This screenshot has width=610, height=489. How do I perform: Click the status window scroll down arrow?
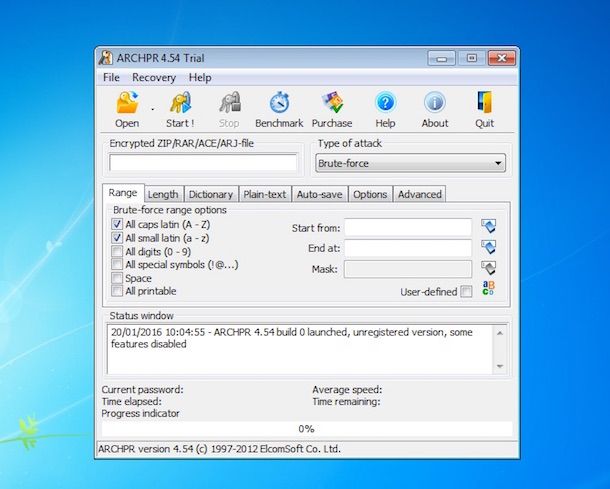(500, 366)
